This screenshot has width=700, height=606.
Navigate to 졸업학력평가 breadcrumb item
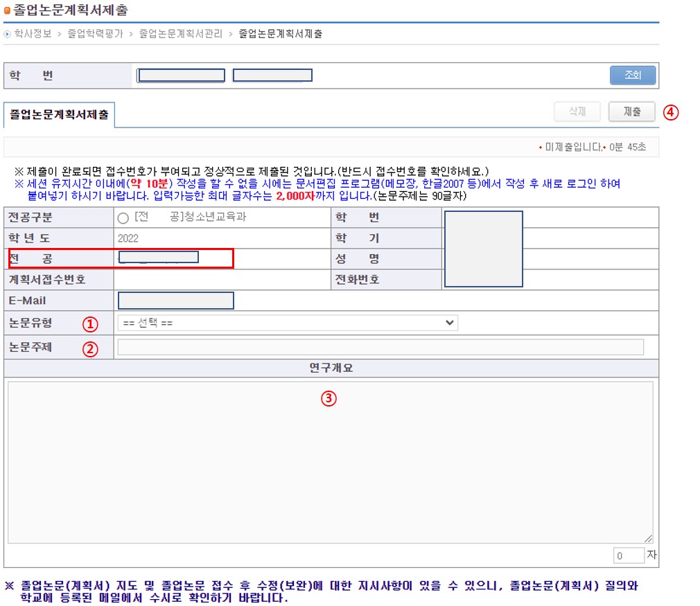pyautogui.click(x=95, y=34)
